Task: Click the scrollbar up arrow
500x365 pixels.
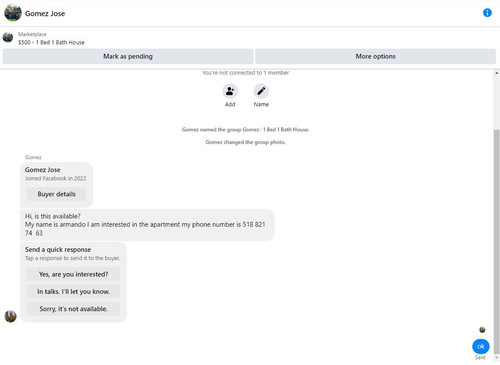Action: 497,73
